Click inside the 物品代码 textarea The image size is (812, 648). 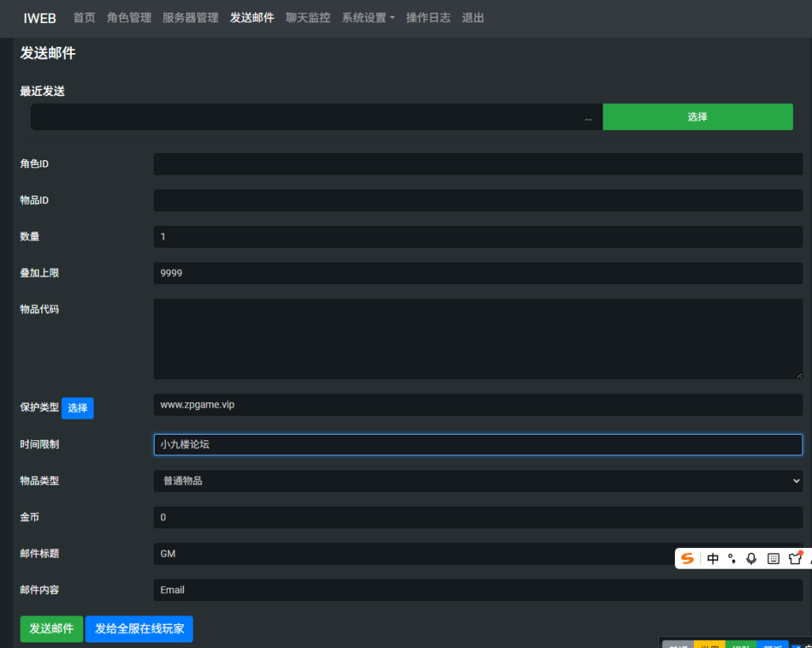coord(478,339)
